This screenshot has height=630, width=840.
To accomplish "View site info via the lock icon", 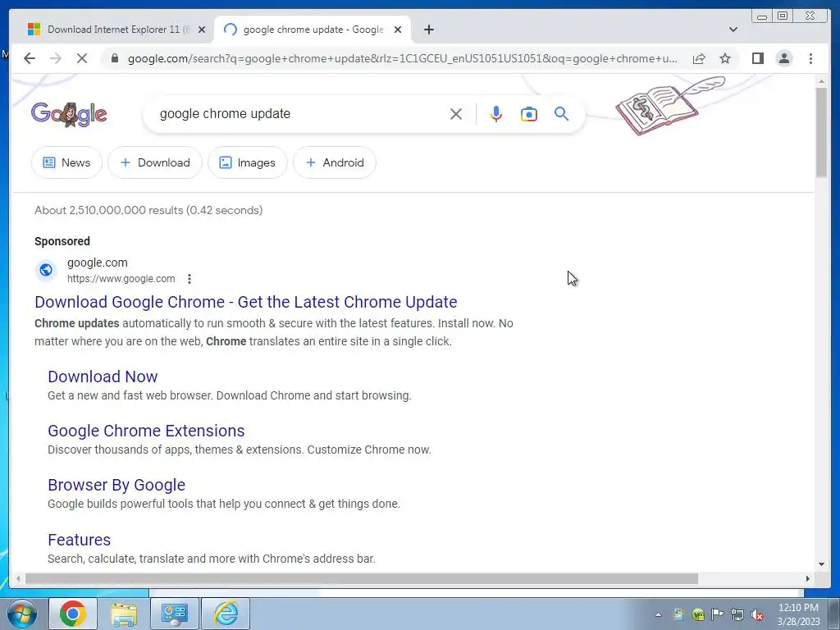I will (114, 58).
